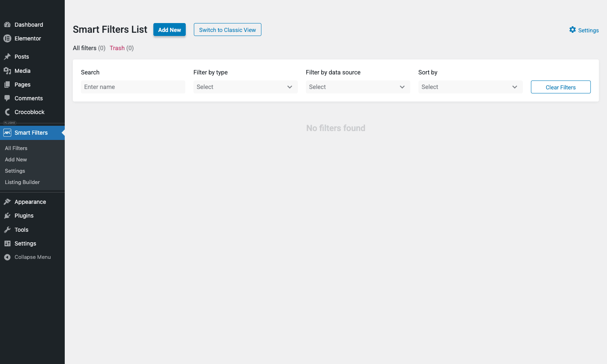Open Crocoblock in the sidebar menu
Image resolution: width=607 pixels, height=364 pixels.
pos(32,112)
